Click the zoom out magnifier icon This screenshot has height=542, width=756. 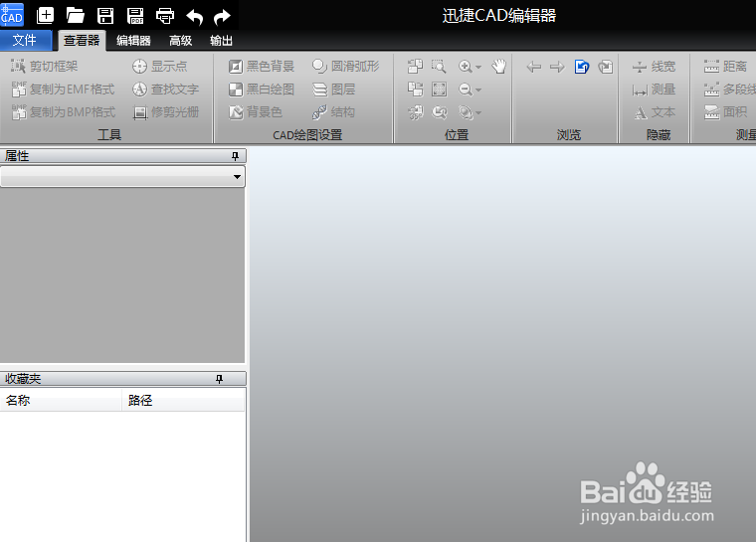coord(466,90)
